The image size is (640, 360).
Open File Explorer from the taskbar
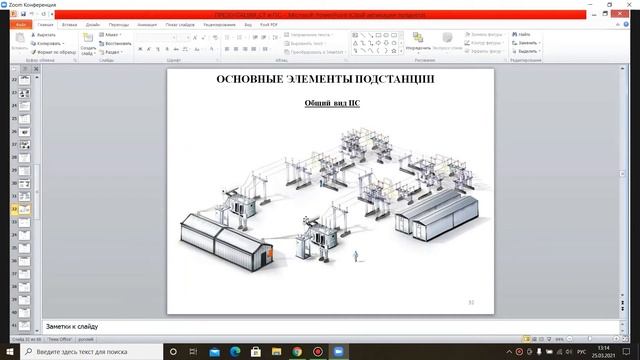pyautogui.click(x=276, y=351)
